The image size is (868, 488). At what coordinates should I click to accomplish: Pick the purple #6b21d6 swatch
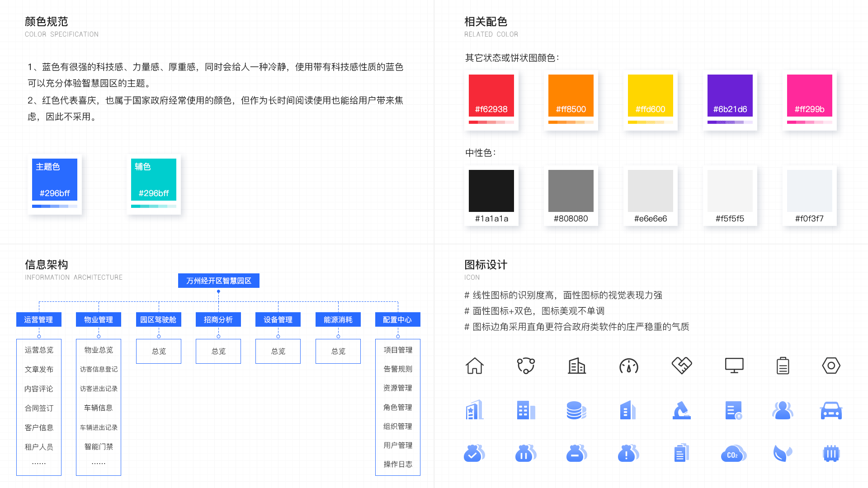[730, 95]
